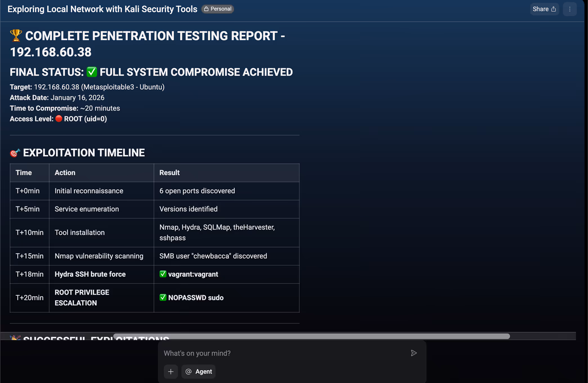Click the Result column header
The height and width of the screenshot is (383, 588).
(x=169, y=173)
